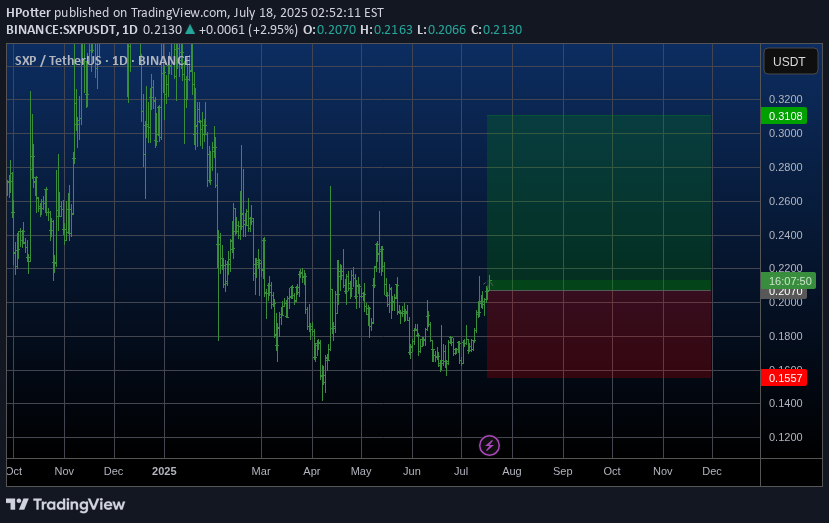Screen dimensions: 829x523
Task: Click the red loss zone of position
Action: pos(598,334)
